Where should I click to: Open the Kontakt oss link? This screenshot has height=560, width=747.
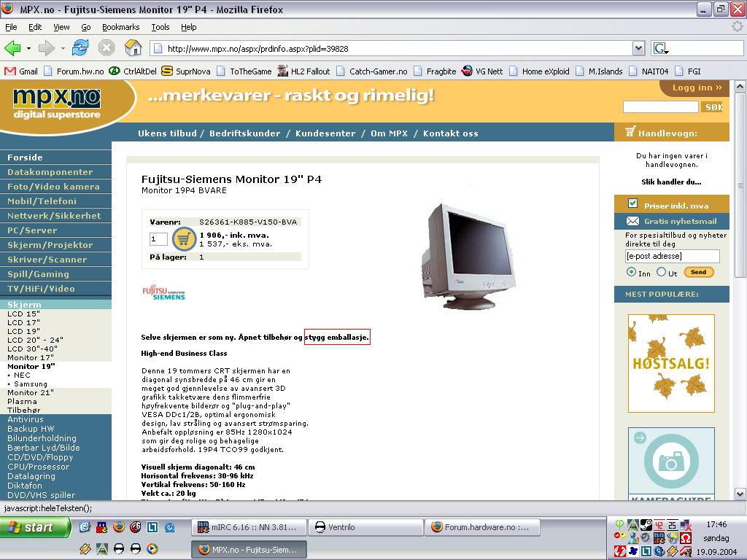450,133
